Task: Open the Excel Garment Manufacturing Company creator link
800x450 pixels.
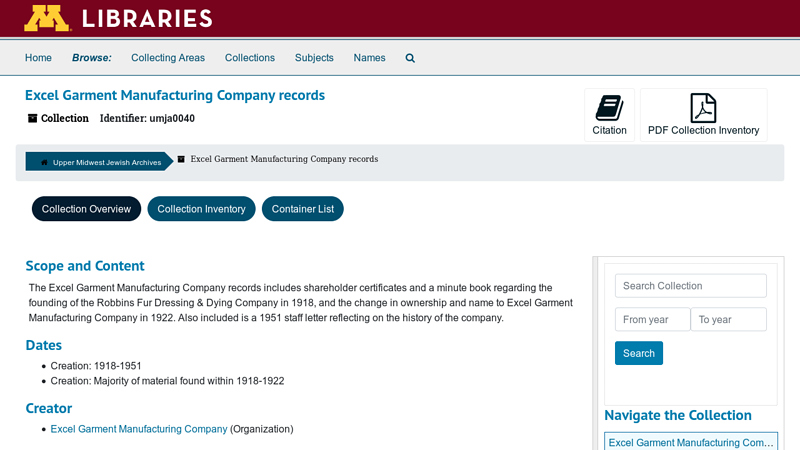Action: (x=139, y=429)
